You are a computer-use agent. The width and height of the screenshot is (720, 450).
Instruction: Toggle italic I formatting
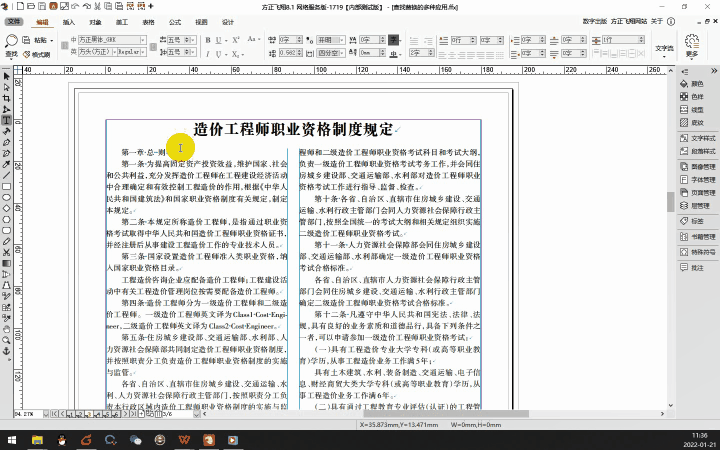pos(208,54)
